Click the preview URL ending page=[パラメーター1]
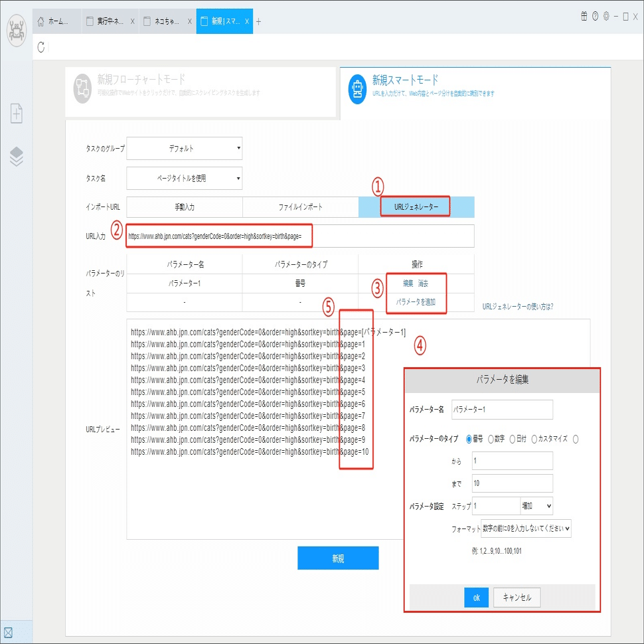 268,332
